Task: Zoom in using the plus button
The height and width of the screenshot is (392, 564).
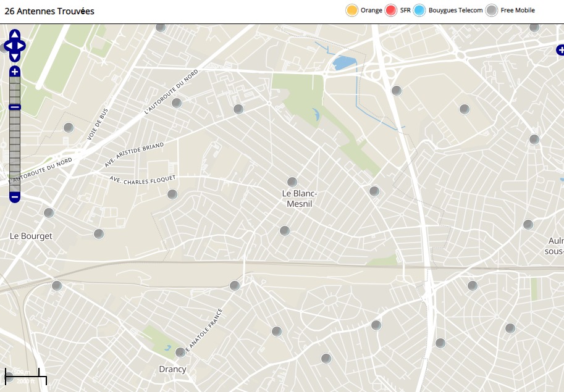Action: click(x=15, y=72)
